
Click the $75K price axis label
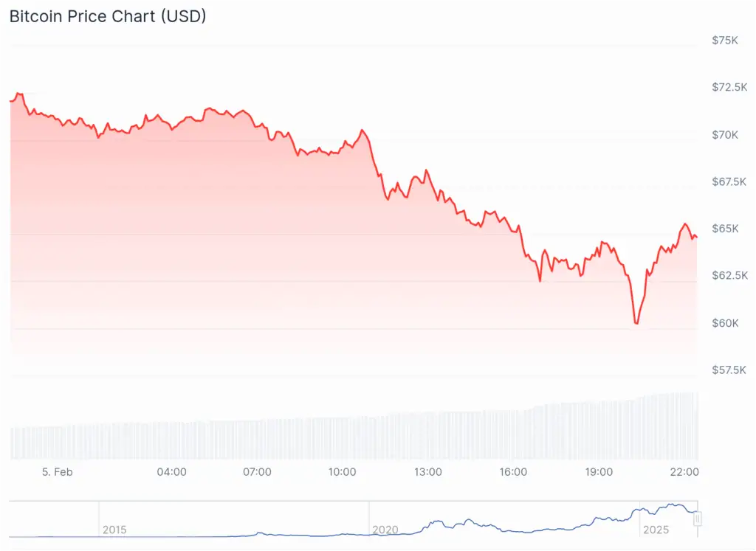click(724, 40)
